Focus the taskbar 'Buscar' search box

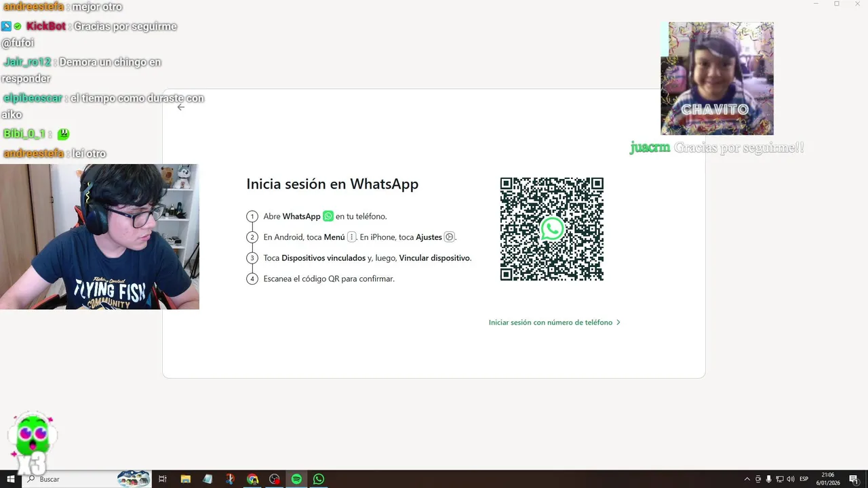(87, 479)
